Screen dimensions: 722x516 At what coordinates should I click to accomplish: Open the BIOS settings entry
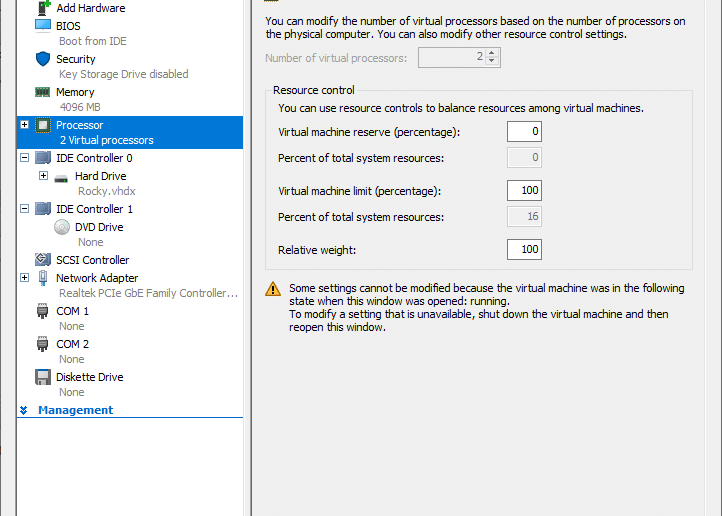point(68,26)
